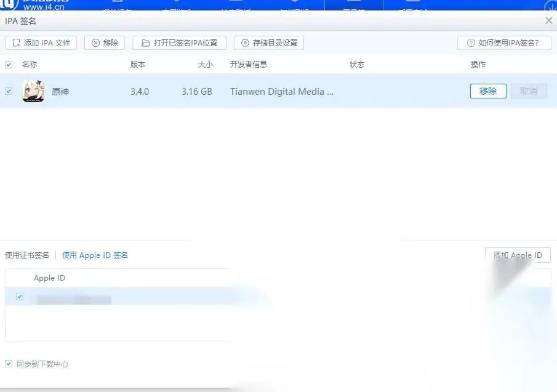This screenshot has width=557, height=392.
Task: Open the 如何使用IPA签名? help button
Action: pyautogui.click(x=504, y=43)
